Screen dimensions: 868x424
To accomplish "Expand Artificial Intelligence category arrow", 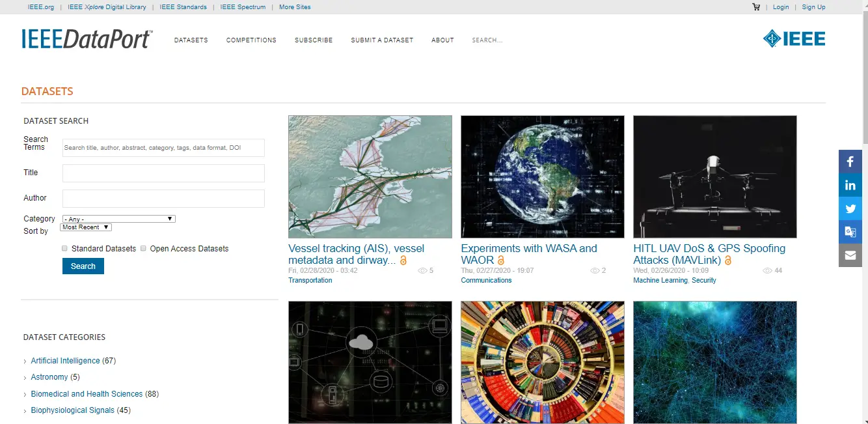I will pyautogui.click(x=25, y=361).
